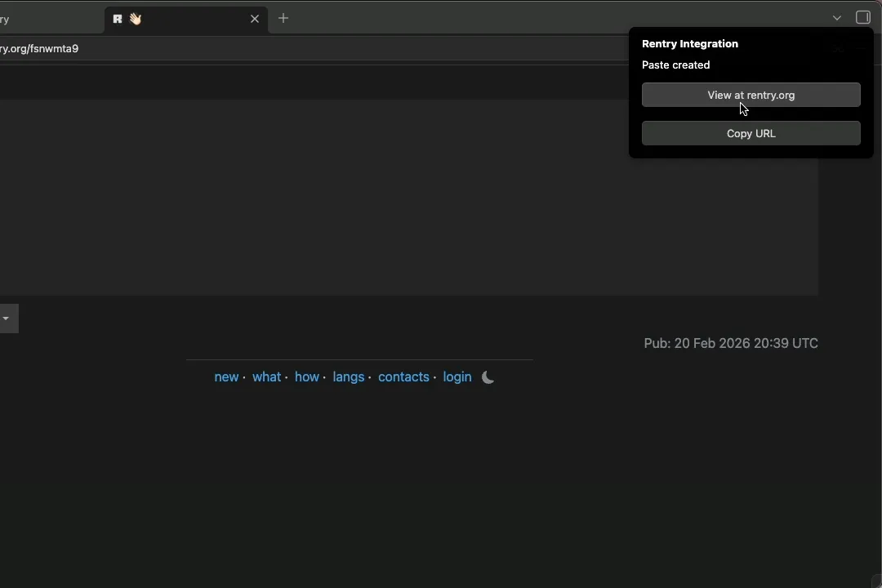Follow the new link in footer
882x588 pixels.
point(226,377)
